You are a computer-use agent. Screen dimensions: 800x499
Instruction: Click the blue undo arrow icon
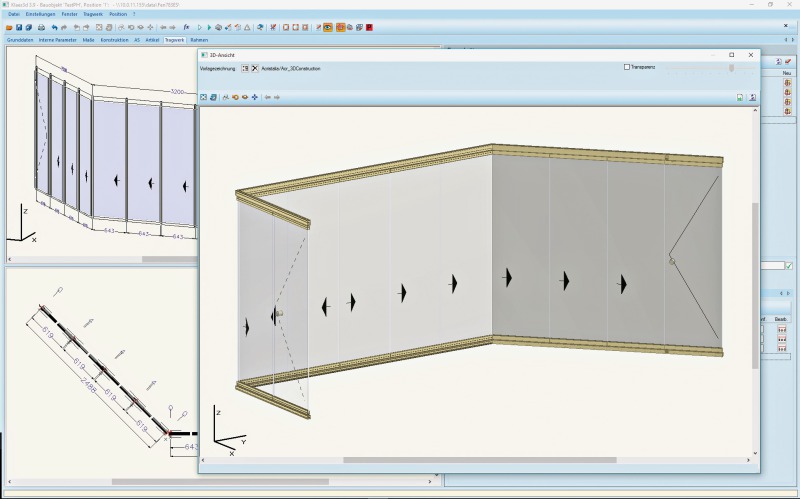pyautogui.click(x=55, y=28)
